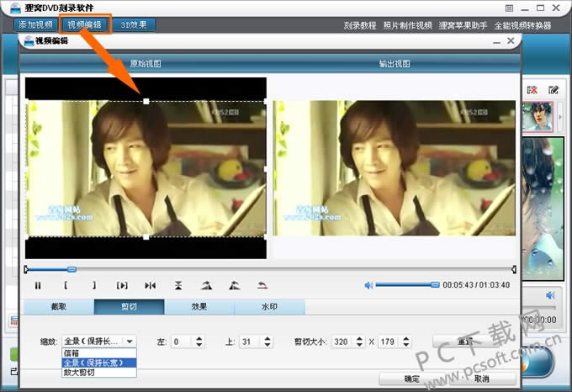Decrease the 上 crop value

pos(267,345)
